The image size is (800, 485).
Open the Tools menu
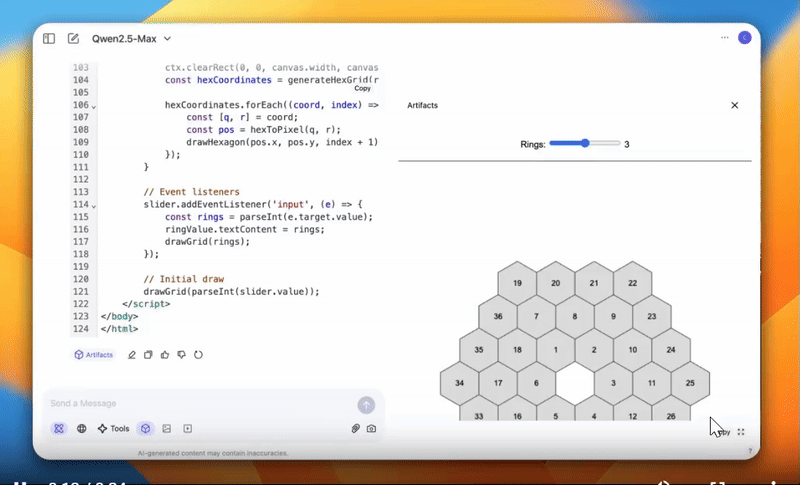click(x=114, y=428)
